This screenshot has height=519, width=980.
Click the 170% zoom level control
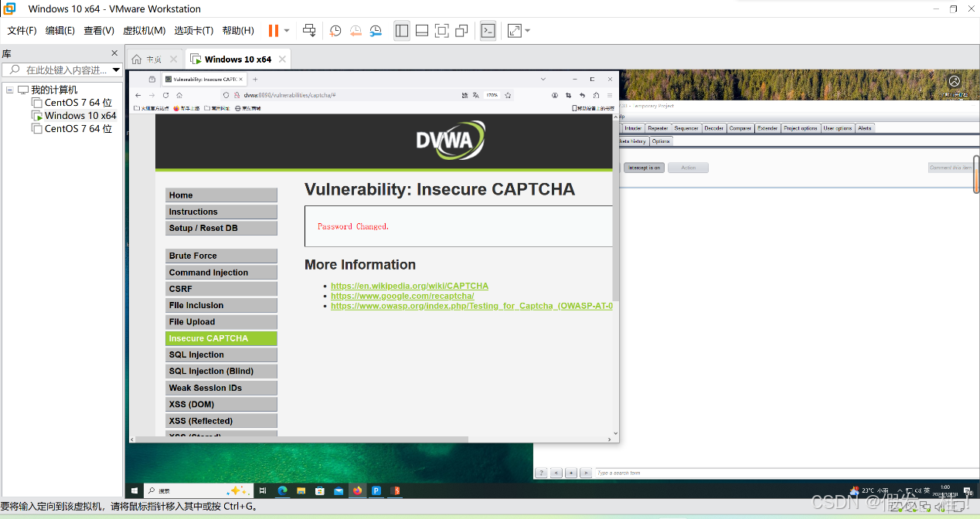tap(491, 95)
